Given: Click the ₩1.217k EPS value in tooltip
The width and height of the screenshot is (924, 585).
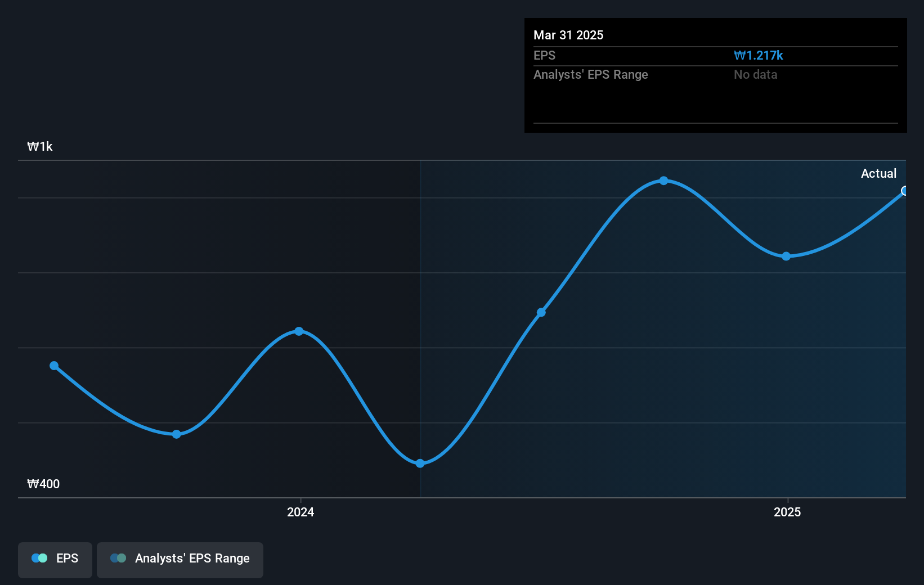Looking at the screenshot, I should click(x=759, y=56).
